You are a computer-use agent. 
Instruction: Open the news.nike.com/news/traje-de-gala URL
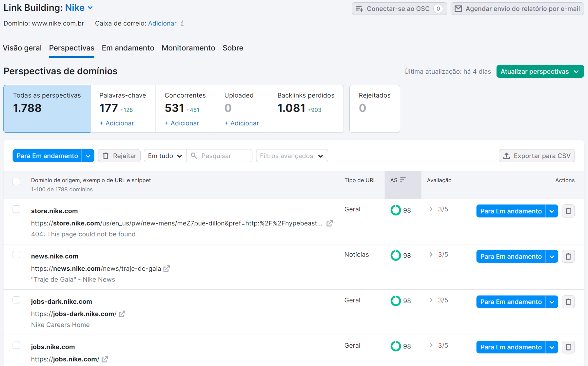(96, 268)
